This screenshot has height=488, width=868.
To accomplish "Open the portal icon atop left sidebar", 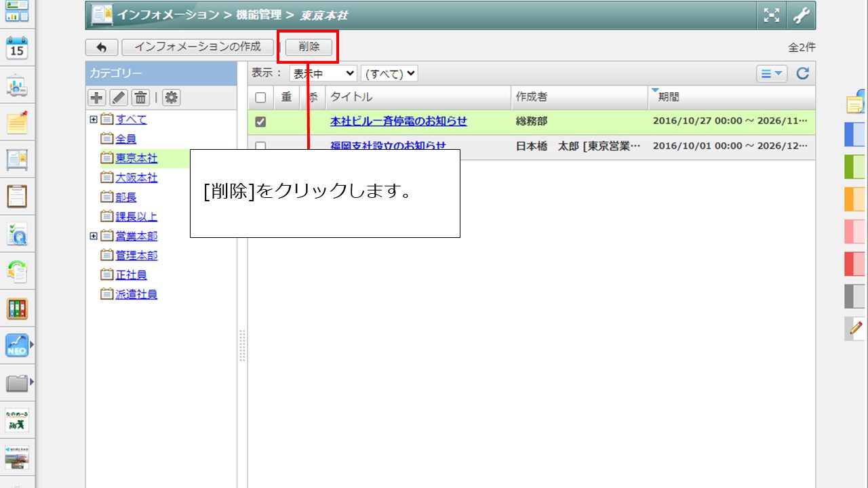I will point(17,12).
